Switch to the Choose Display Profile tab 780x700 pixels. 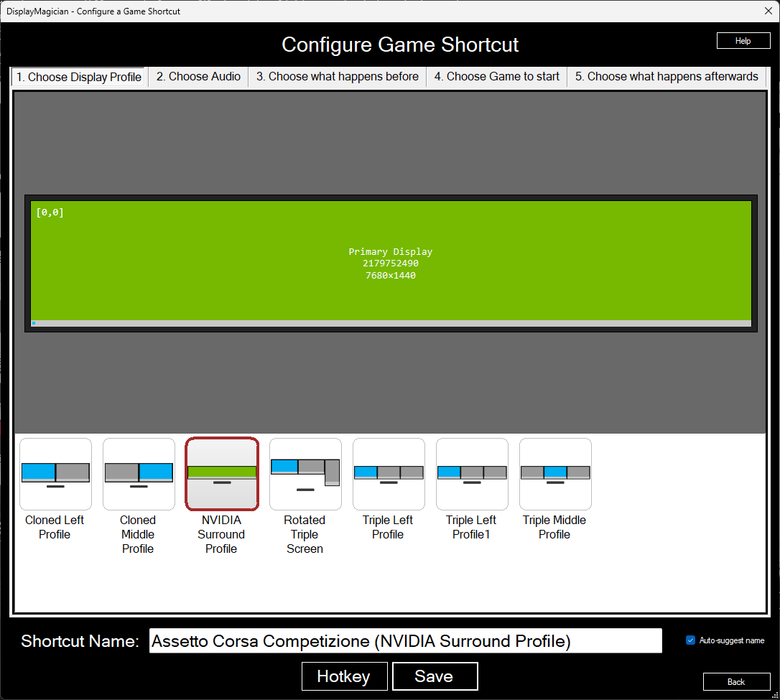[x=78, y=77]
